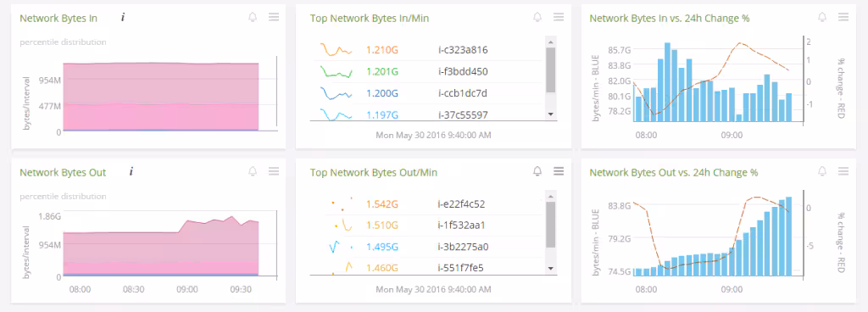This screenshot has width=868, height=312.
Task: Click the 1.201G value
Action: click(382, 71)
